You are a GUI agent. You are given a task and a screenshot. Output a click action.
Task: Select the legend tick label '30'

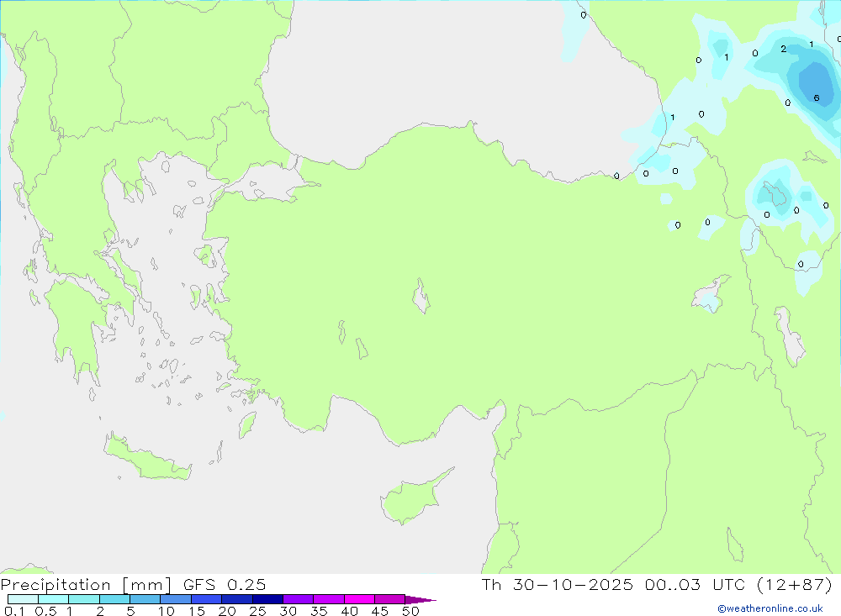[288, 611]
